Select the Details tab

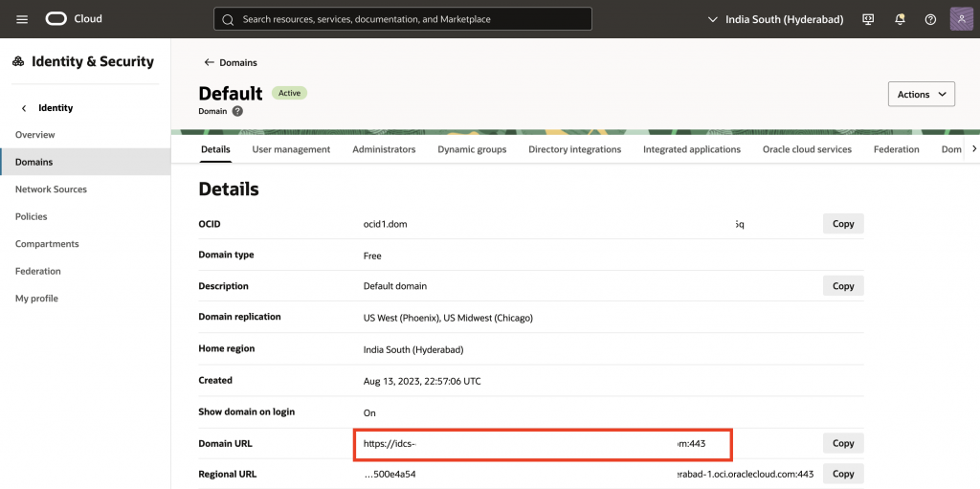click(215, 149)
